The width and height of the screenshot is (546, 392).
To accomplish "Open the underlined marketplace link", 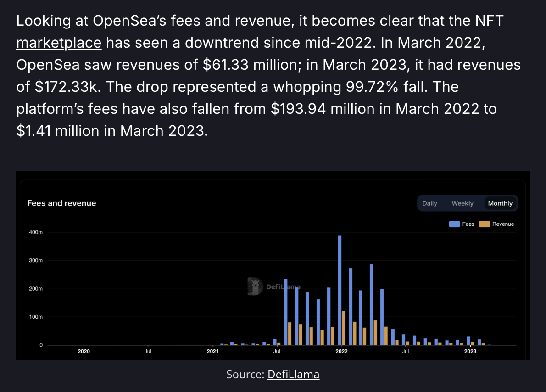I will (59, 43).
